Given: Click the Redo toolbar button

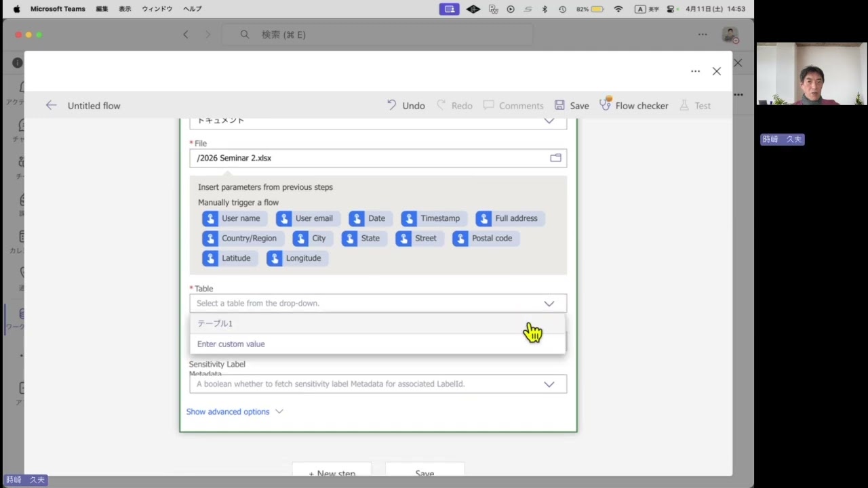Looking at the screenshot, I should click(x=454, y=106).
